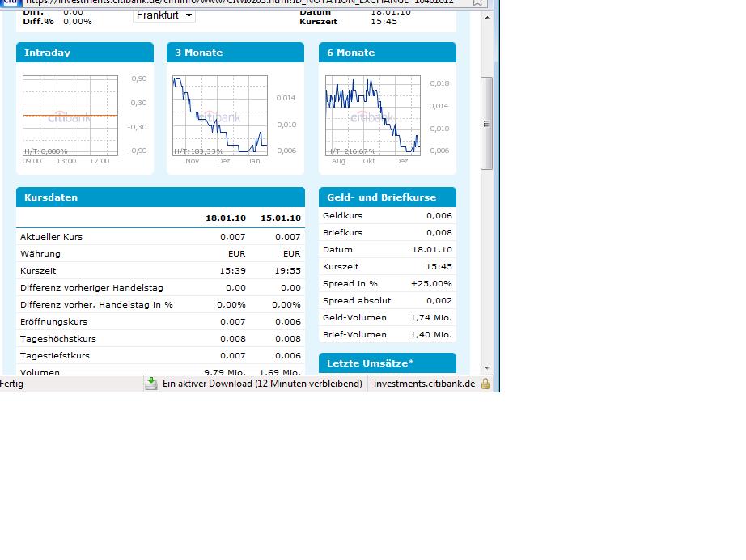The height and width of the screenshot is (560, 746).
Task: Click Kurszeit value 15:39
Action: coord(233,271)
